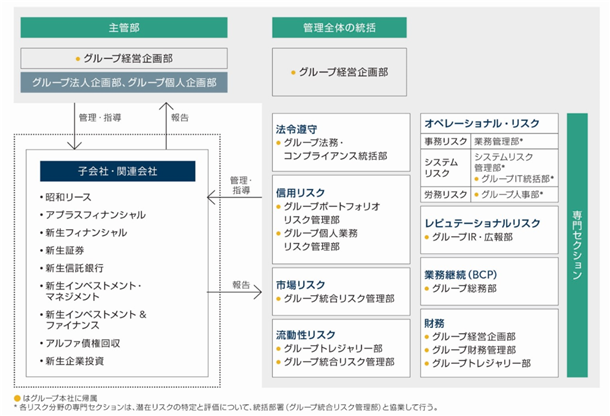Click the 法令遵守 heading
This screenshot has height=416, width=610.
pos(296,129)
